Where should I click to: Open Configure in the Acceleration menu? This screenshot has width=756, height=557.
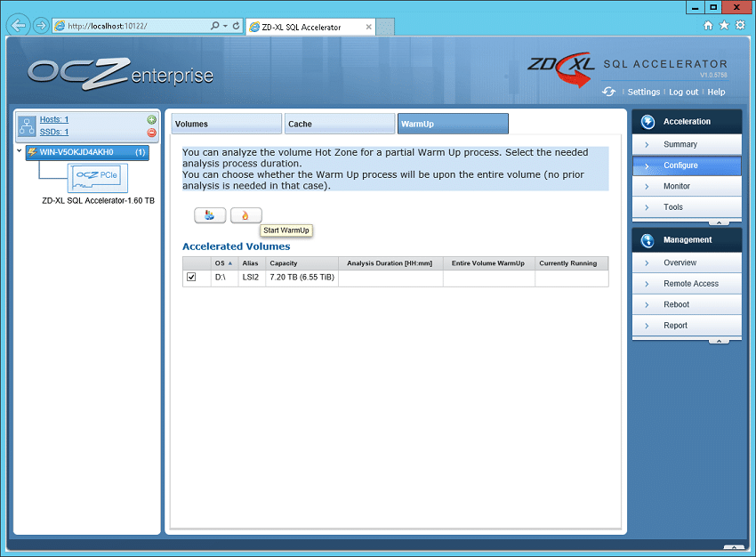coord(687,165)
